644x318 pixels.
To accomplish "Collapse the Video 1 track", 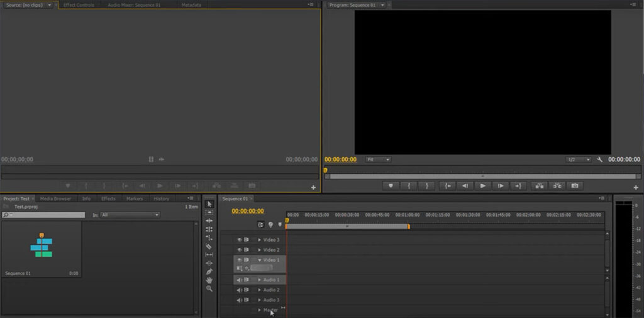I will click(259, 260).
